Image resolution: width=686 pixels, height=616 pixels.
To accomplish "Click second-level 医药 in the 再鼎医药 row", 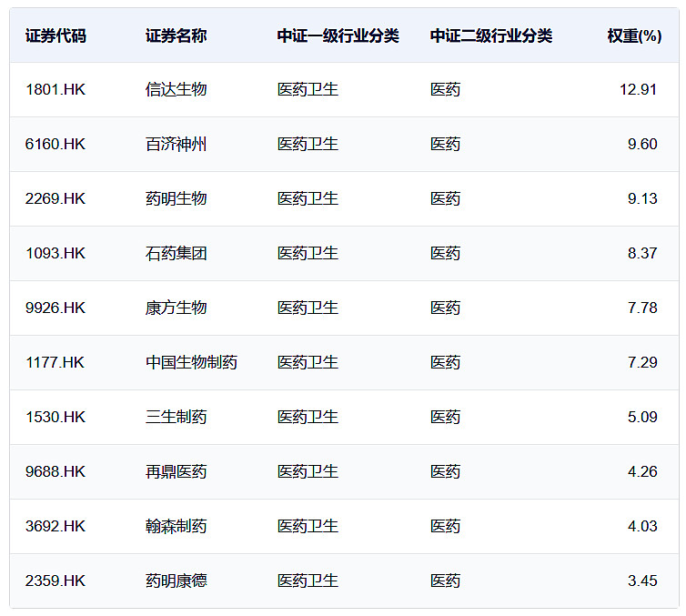I will click(446, 471).
